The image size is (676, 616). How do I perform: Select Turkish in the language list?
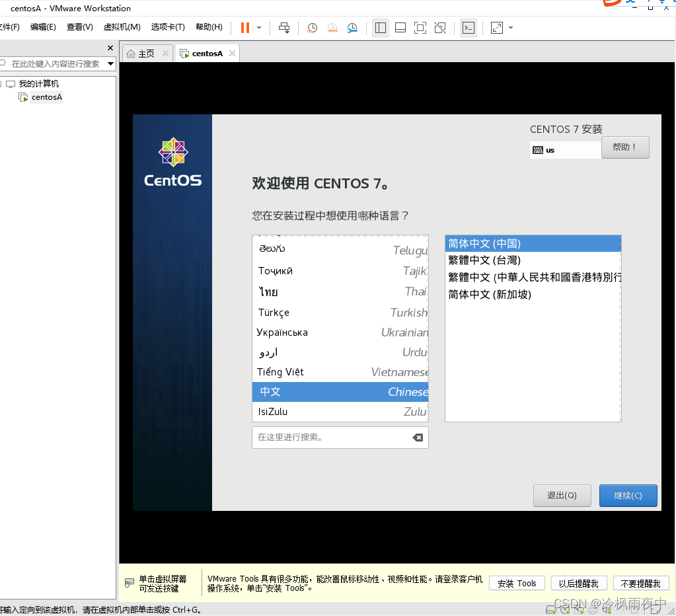tap(340, 312)
